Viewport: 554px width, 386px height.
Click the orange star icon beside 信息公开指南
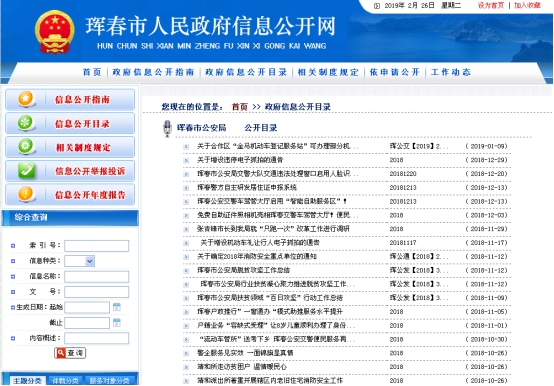[x=25, y=99]
